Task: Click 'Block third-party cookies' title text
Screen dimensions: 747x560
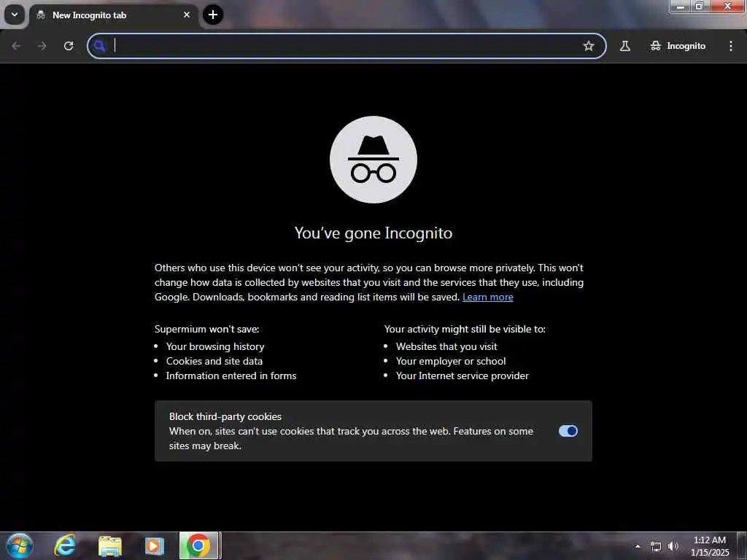Action: coord(225,416)
